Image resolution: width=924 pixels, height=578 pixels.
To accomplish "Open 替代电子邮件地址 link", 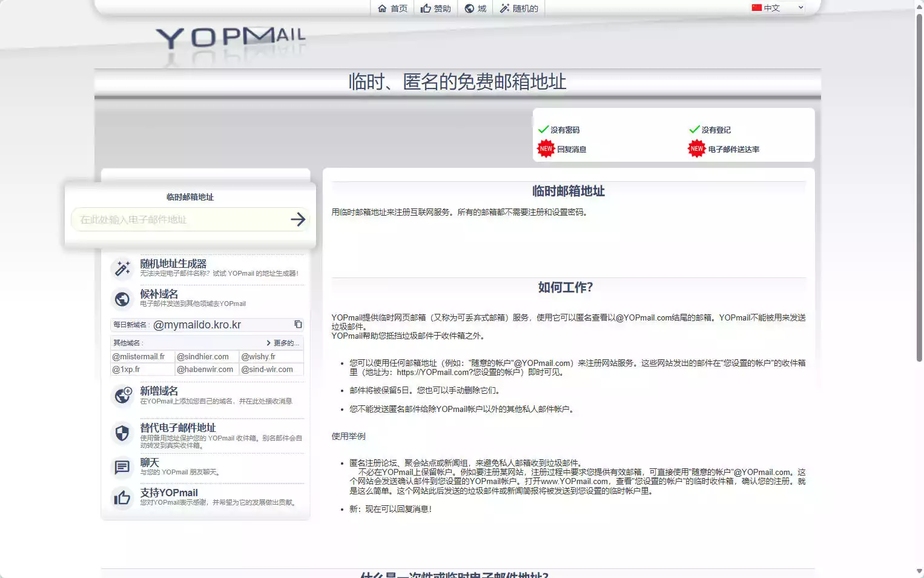I will (x=178, y=428).
